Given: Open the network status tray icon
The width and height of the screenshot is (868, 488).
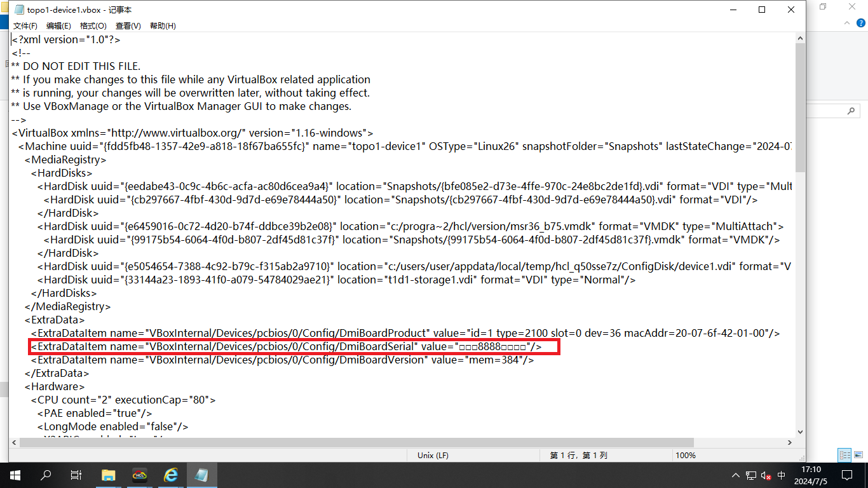Looking at the screenshot, I should tap(751, 475).
